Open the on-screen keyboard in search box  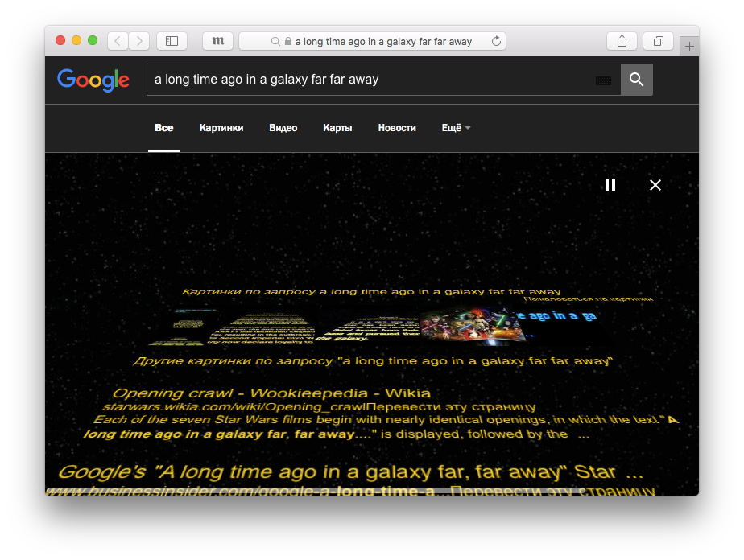(603, 80)
